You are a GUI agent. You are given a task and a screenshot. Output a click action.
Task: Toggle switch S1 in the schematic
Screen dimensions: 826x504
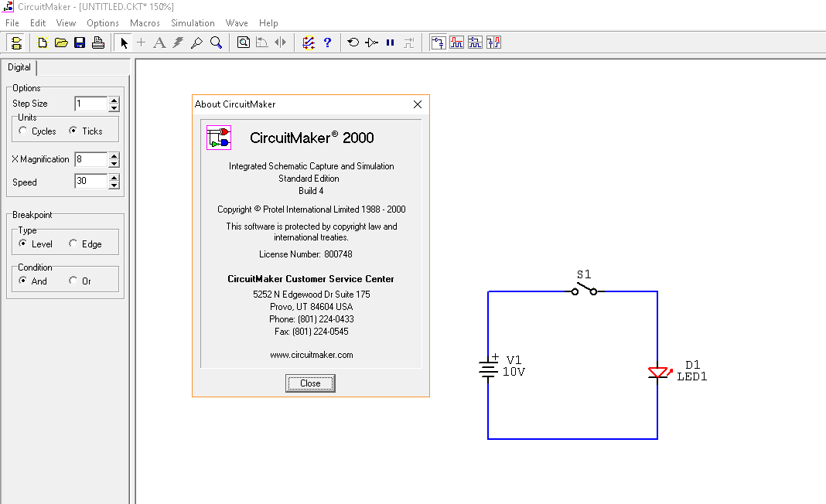coord(584,290)
